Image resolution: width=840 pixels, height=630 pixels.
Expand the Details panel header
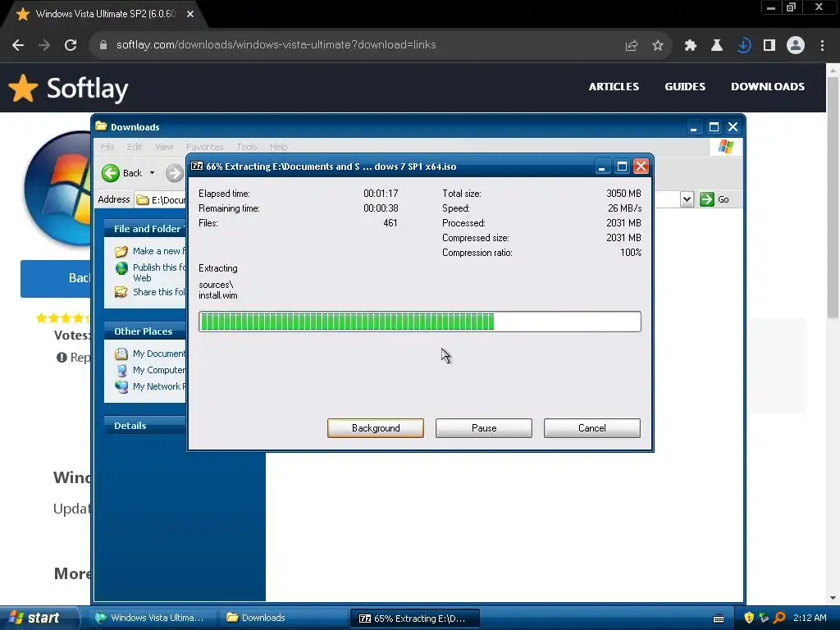click(x=144, y=426)
